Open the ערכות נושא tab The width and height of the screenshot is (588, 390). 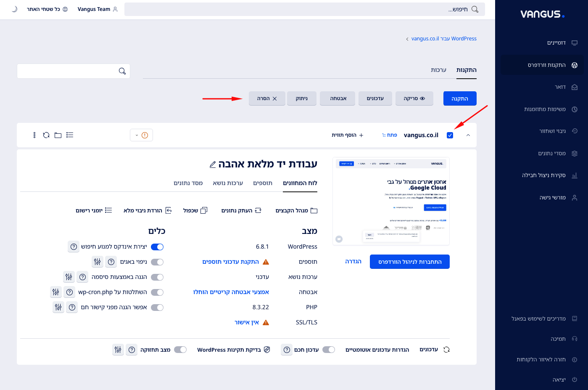pyautogui.click(x=228, y=183)
